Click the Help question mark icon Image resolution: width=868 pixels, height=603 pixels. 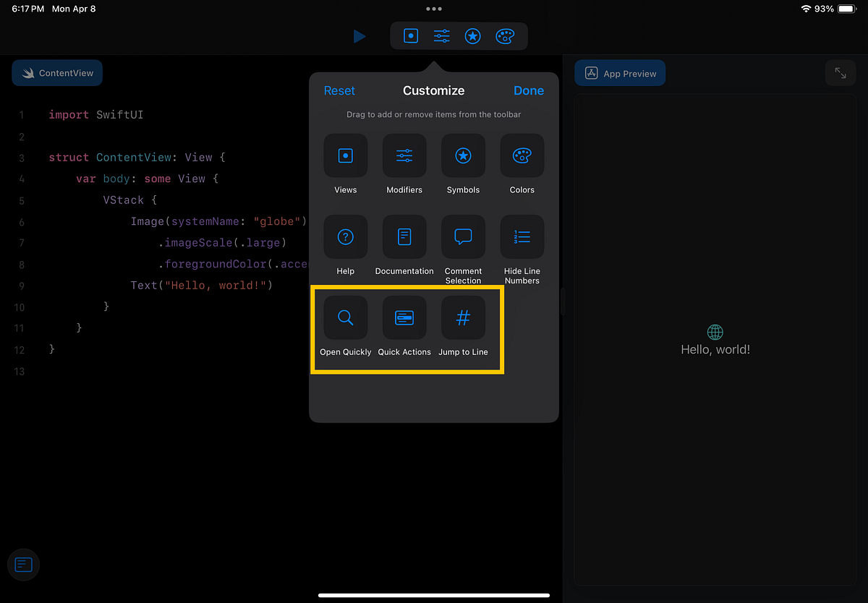pyautogui.click(x=345, y=236)
